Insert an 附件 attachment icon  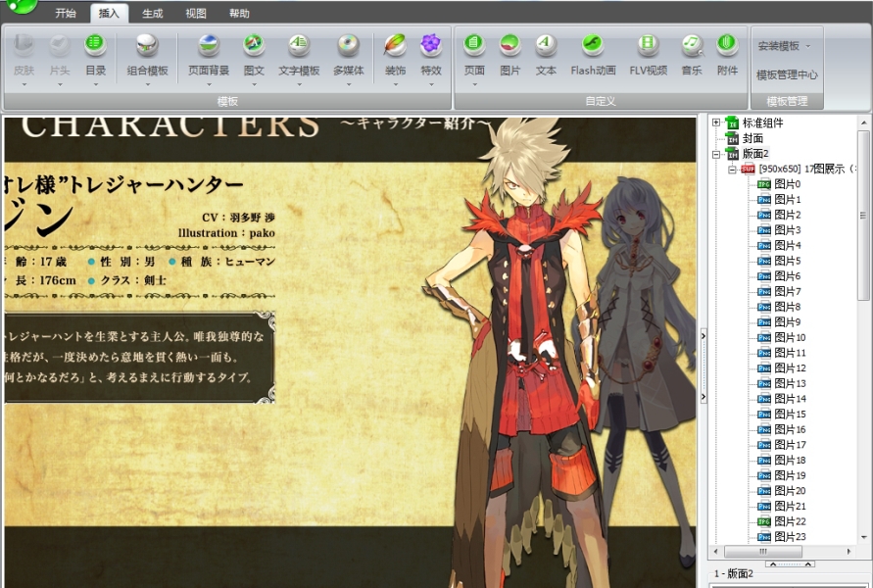(x=727, y=44)
